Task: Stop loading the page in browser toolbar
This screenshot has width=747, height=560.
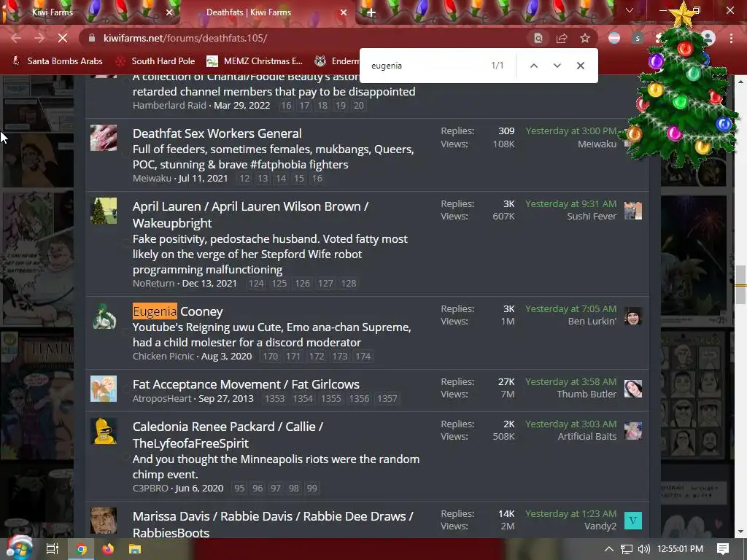Action: point(63,38)
